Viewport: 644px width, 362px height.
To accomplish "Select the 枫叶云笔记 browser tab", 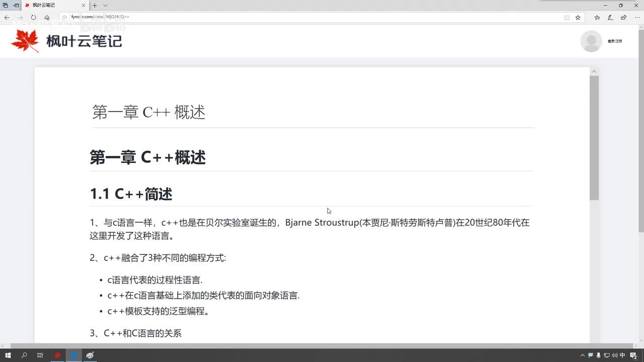I will pyautogui.click(x=55, y=5).
